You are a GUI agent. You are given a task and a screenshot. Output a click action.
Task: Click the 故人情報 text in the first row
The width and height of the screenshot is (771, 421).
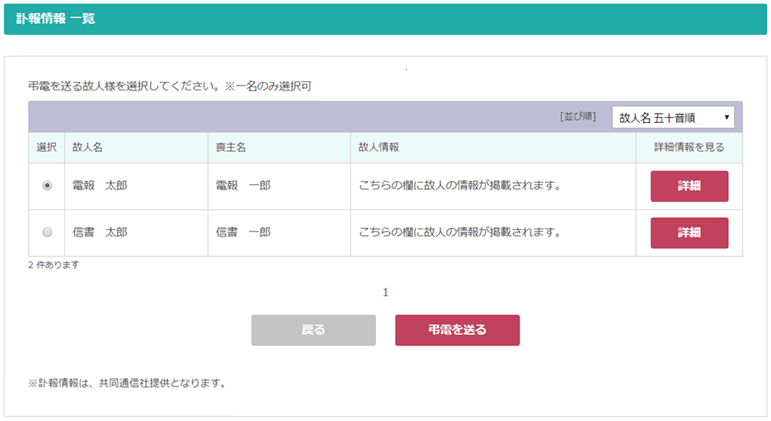coord(458,186)
